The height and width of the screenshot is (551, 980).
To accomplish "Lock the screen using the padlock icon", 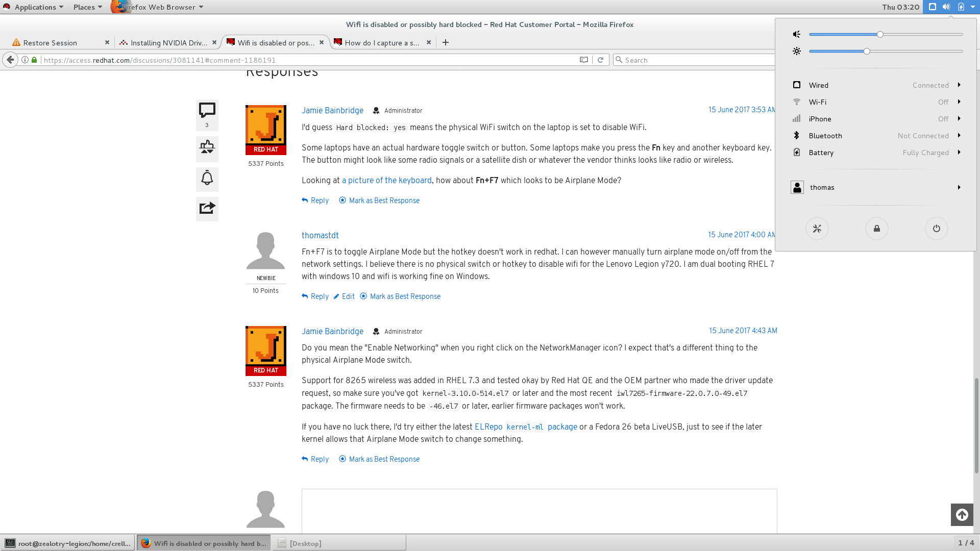I will click(x=876, y=229).
